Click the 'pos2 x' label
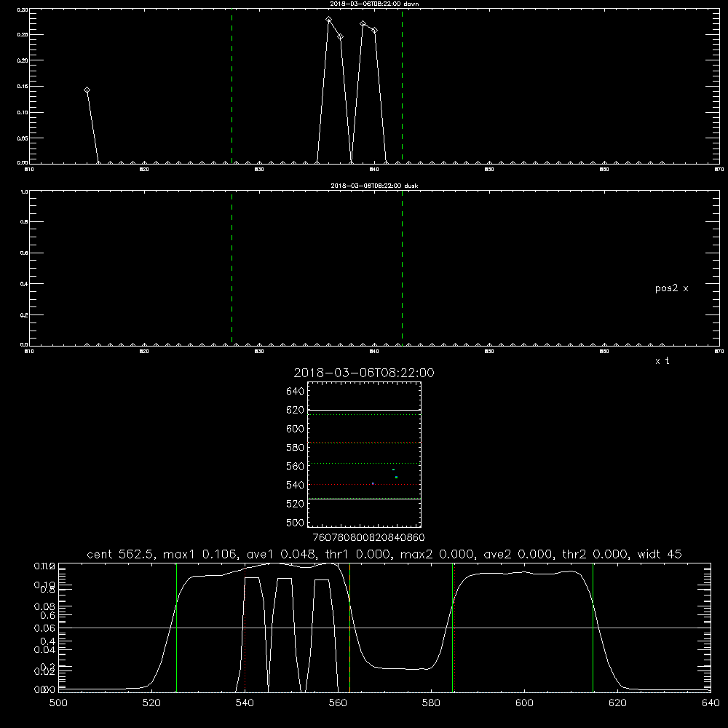The height and width of the screenshot is (728, 728). click(671, 288)
